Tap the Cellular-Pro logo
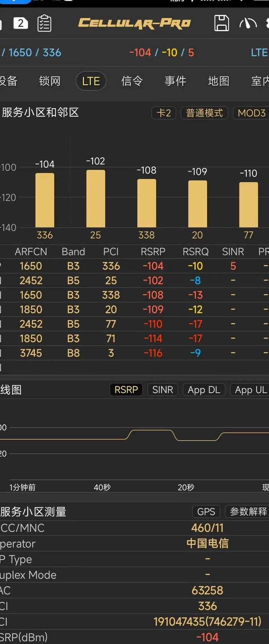This screenshot has height=644, width=269. 134,23
